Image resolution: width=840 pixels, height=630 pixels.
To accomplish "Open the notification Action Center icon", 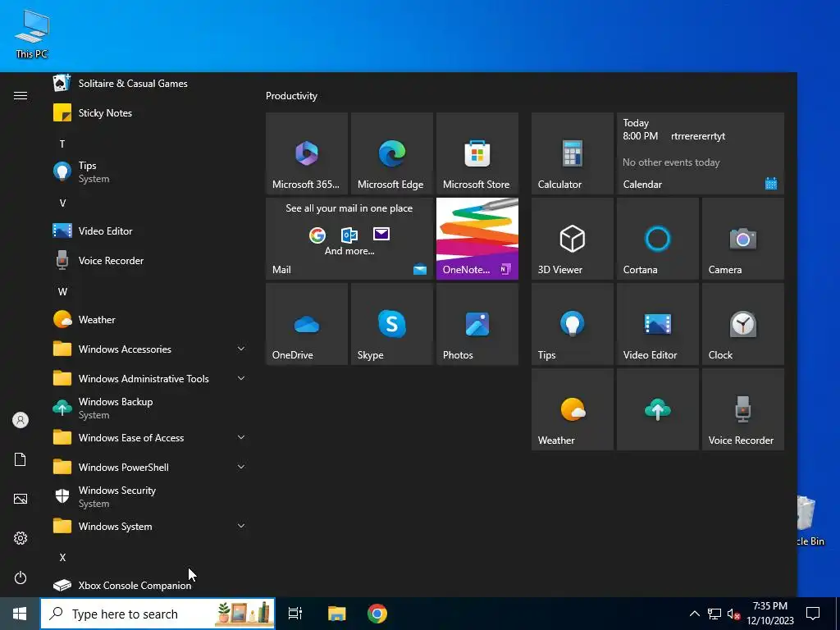I will pyautogui.click(x=813, y=614).
